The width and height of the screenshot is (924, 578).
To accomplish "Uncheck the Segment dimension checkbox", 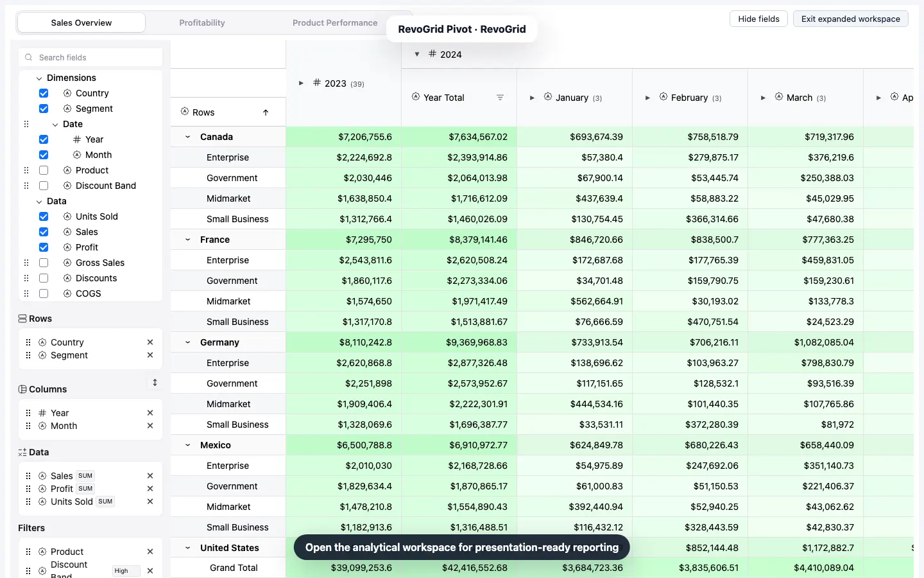I will pyautogui.click(x=44, y=109).
